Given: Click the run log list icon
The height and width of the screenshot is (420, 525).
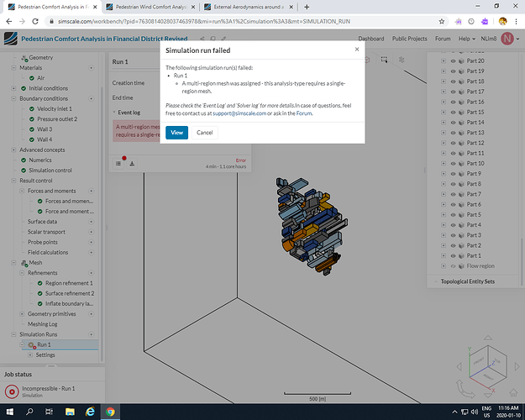Looking at the screenshot, I should (118, 164).
